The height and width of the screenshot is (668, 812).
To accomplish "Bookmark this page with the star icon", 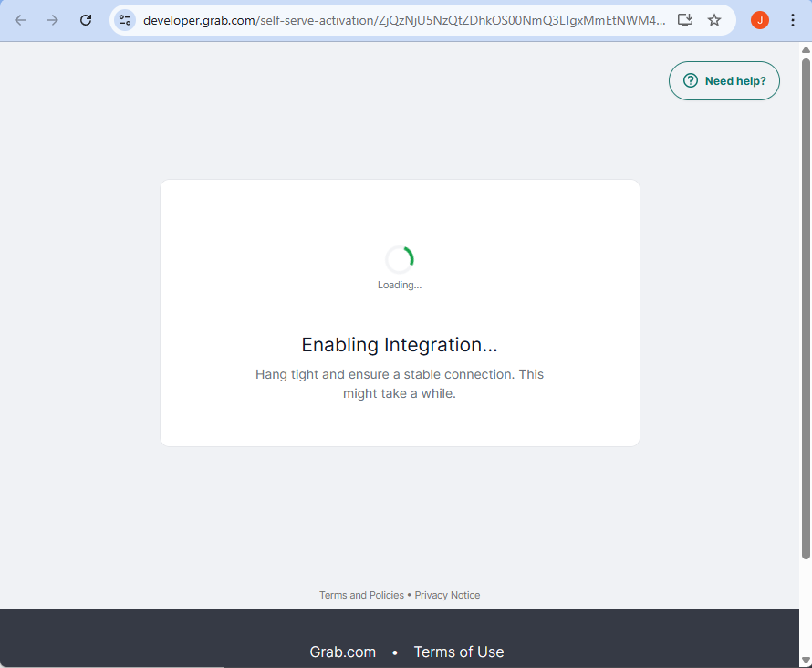I will pos(714,20).
